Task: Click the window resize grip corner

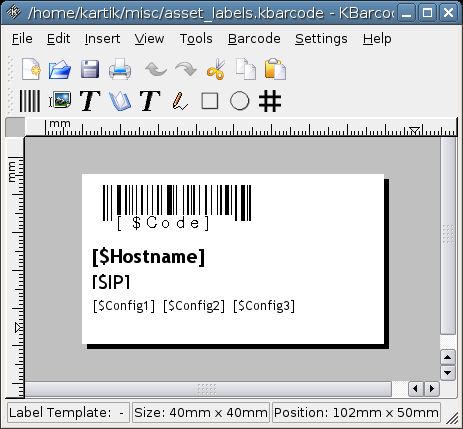Action: (452, 418)
